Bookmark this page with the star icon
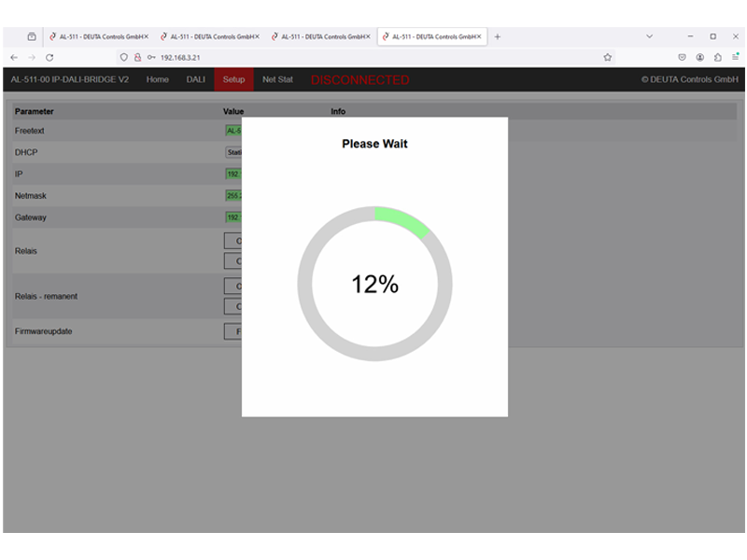This screenshot has width=747, height=560. click(608, 57)
